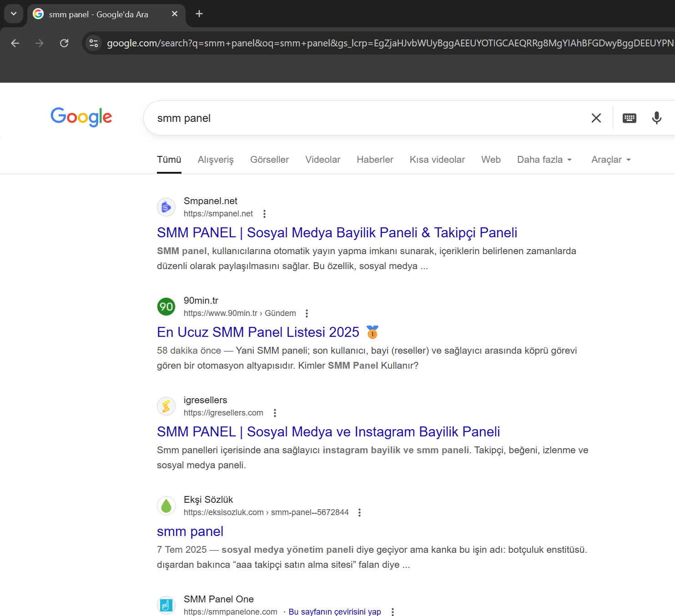Open SMM PANEL Takipçi Paneli result link
This screenshot has width=675, height=616.
click(x=337, y=233)
